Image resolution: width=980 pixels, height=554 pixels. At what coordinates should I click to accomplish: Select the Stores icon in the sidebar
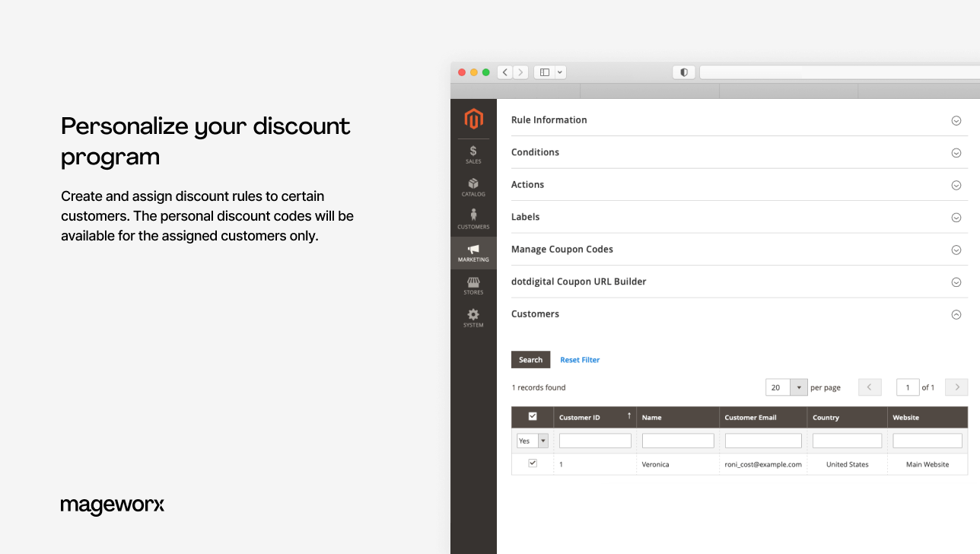point(473,285)
